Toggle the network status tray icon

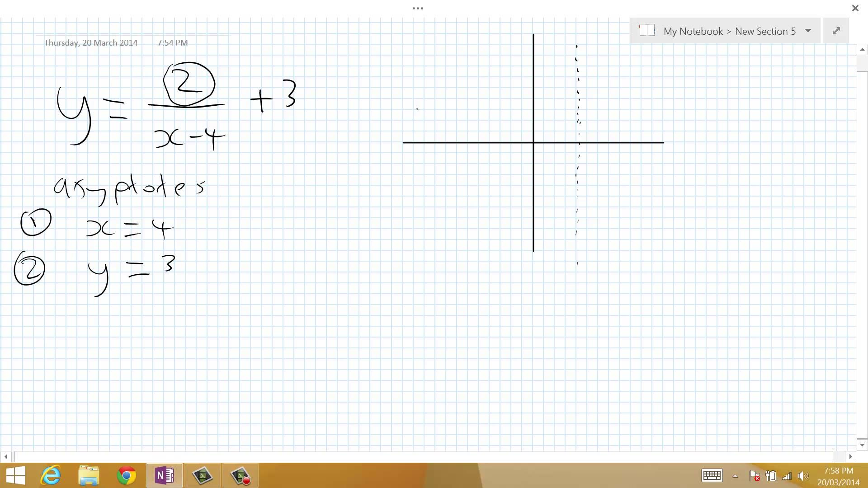(x=787, y=475)
